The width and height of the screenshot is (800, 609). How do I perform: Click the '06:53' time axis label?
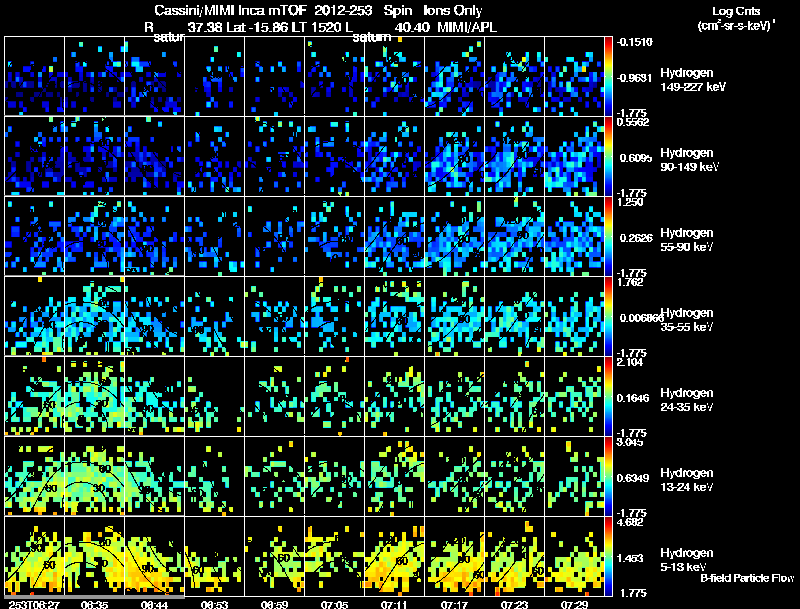click(214, 604)
